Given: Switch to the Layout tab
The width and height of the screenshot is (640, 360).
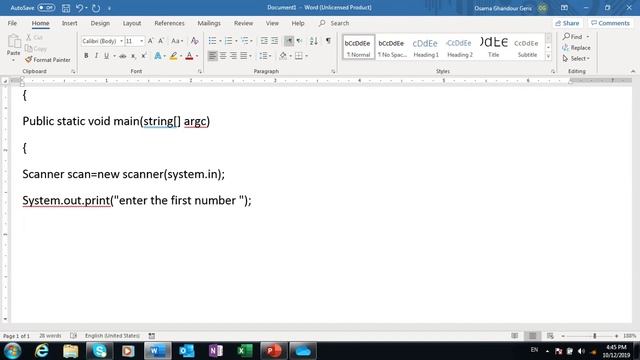Looking at the screenshot, I should point(132,23).
